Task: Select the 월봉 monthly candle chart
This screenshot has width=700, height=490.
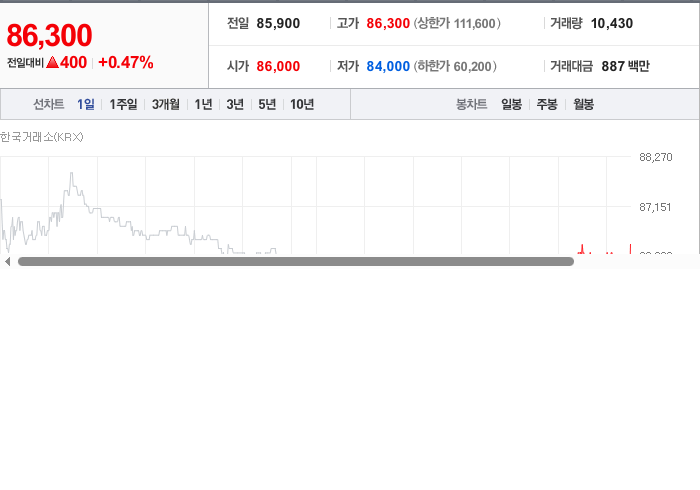Action: coord(583,104)
